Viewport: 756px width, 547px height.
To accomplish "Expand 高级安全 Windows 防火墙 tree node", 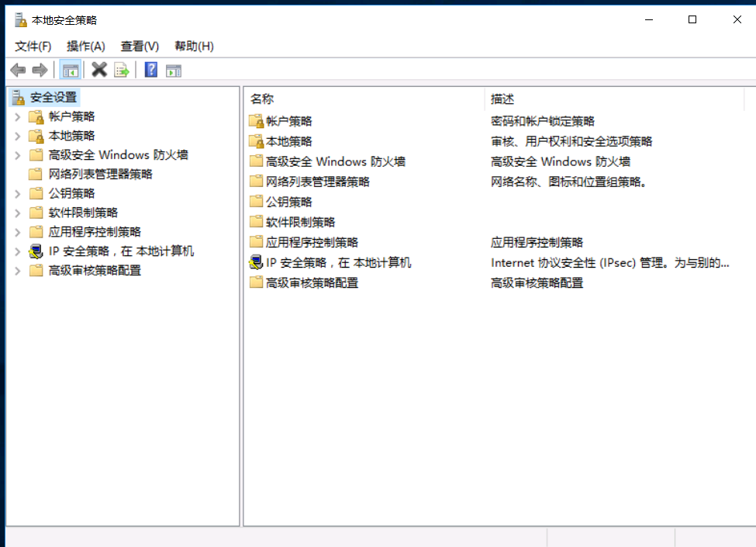I will click(x=17, y=155).
